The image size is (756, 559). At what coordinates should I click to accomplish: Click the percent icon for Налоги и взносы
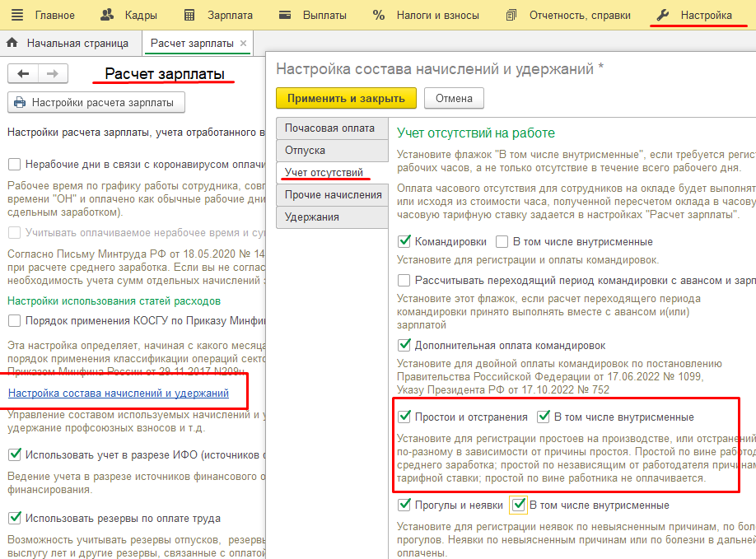(379, 16)
